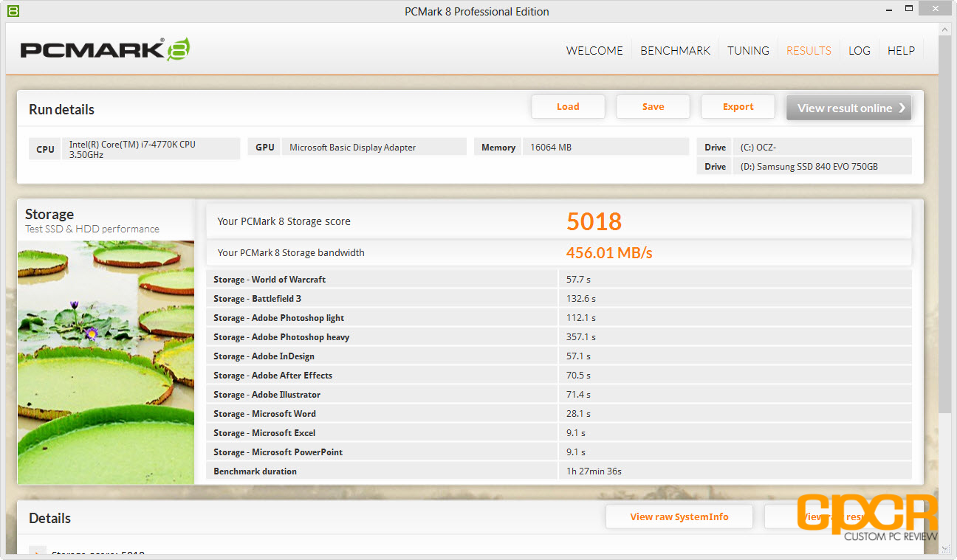Select Storage - Microsoft Word row
957x560 pixels.
click(559, 414)
